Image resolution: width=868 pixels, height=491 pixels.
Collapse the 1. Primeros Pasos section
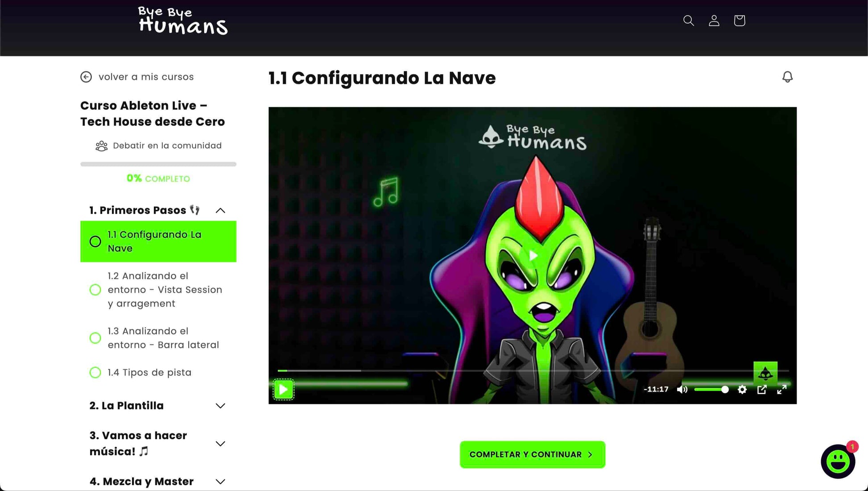pyautogui.click(x=220, y=210)
